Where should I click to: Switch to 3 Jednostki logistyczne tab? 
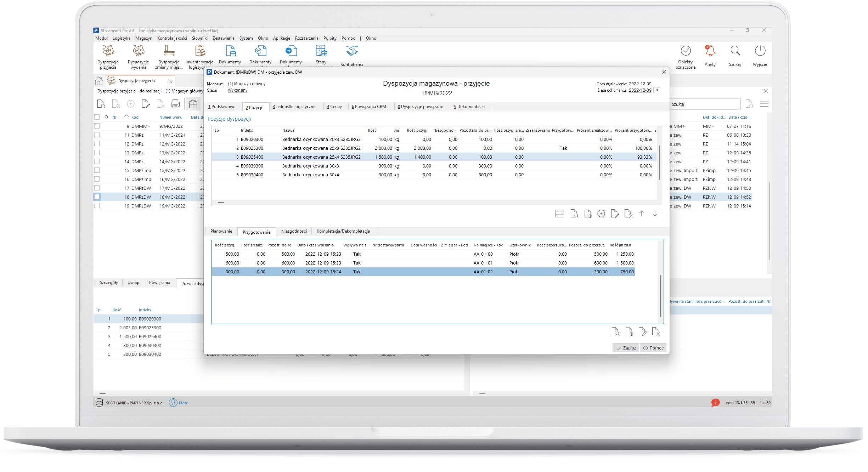pos(294,107)
